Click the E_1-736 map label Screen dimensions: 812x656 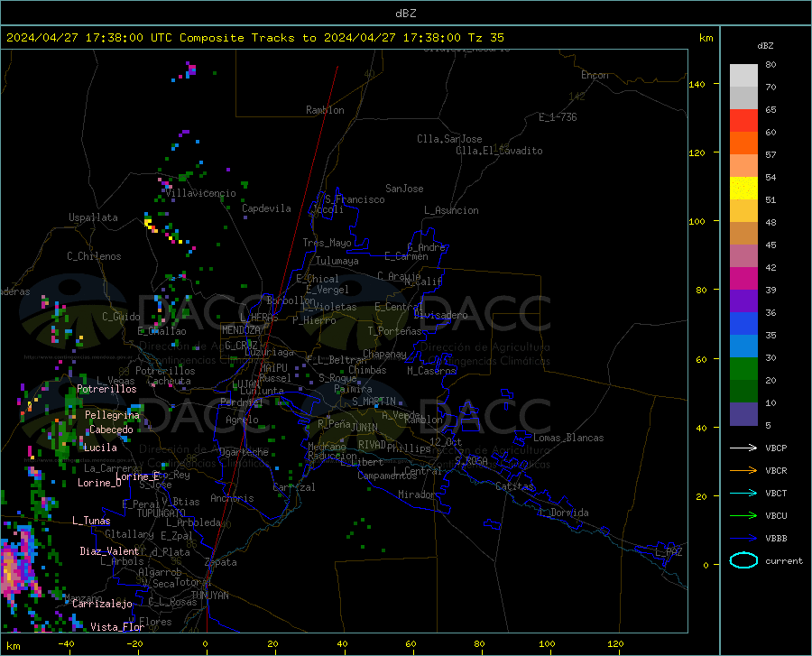click(x=558, y=117)
